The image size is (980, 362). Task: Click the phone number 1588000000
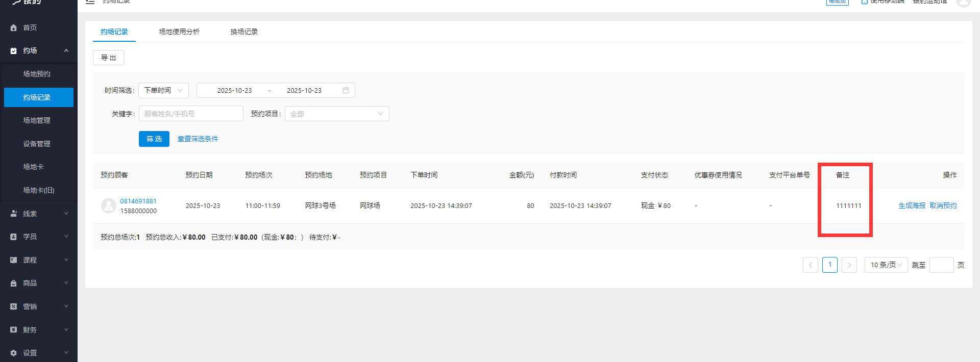click(138, 211)
